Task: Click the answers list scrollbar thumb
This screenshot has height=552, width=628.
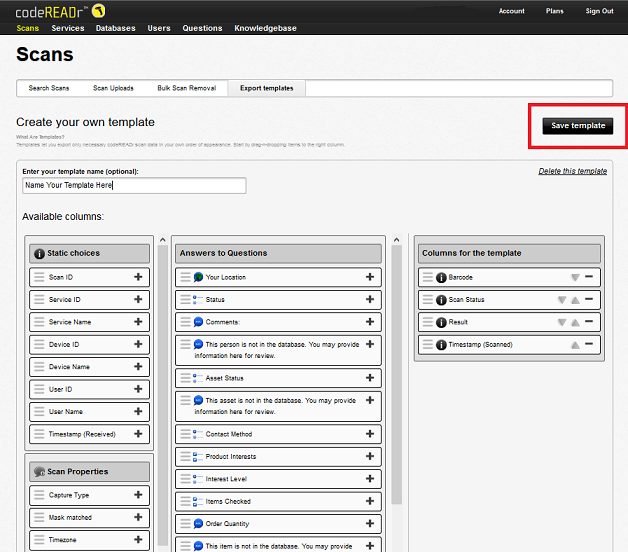Action: click(x=397, y=375)
